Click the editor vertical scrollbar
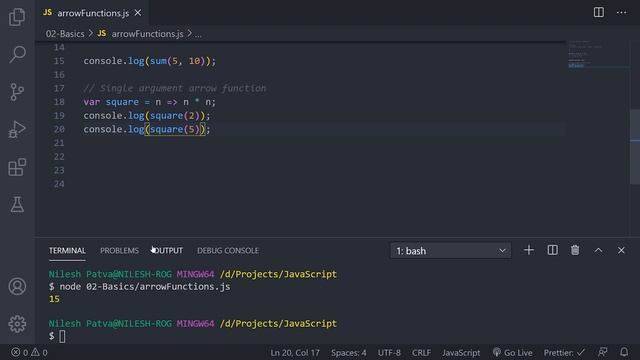This screenshot has width=640, height=360. 635,147
